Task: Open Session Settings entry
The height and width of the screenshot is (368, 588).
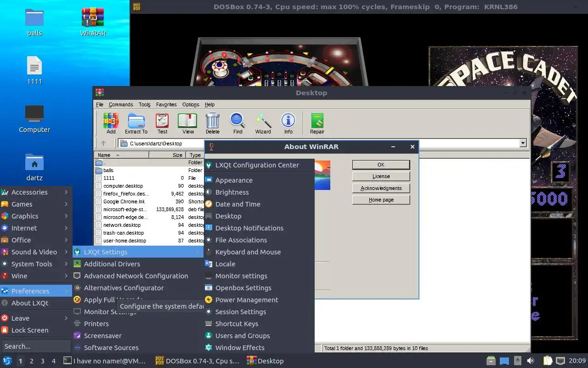Action: [x=259, y=312]
